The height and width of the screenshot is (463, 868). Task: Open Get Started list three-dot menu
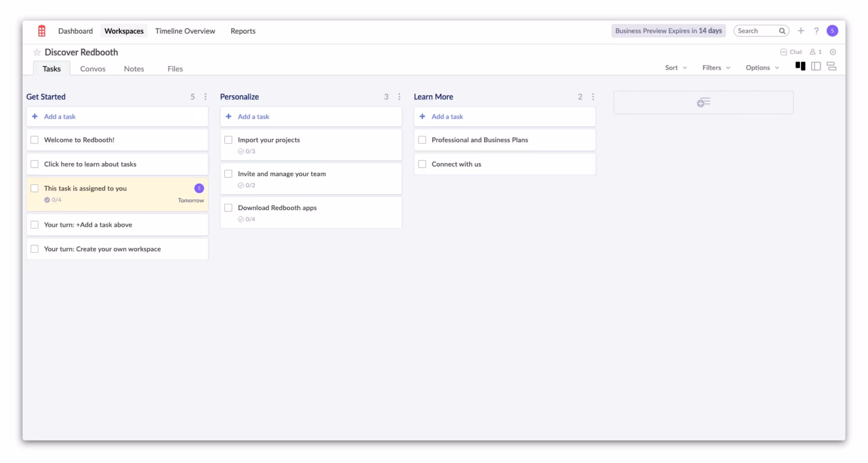click(205, 97)
